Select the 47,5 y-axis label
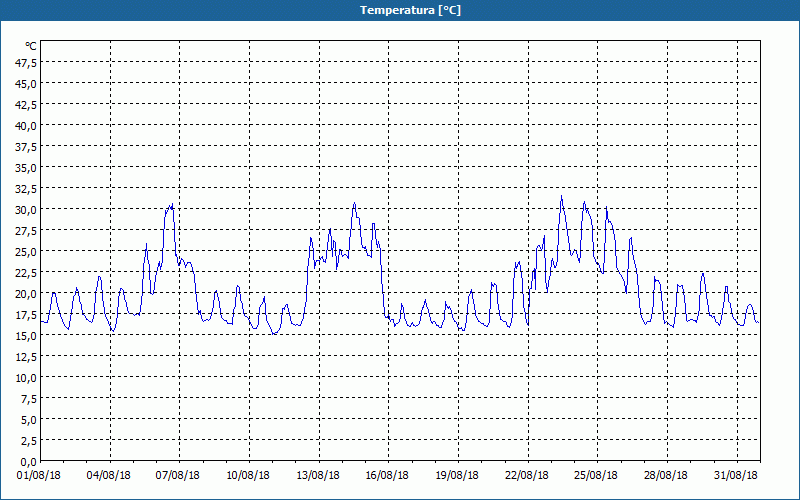This screenshot has height=500, width=800. pos(26,63)
